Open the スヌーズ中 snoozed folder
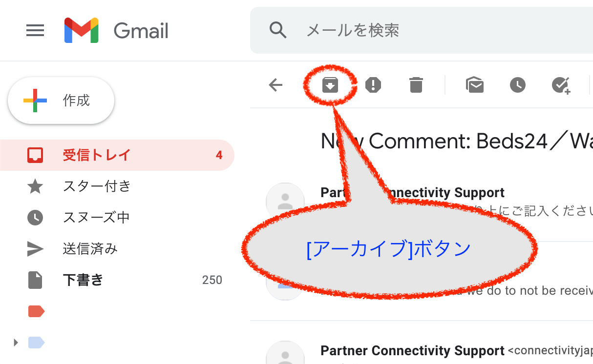593x364 pixels. (x=96, y=218)
